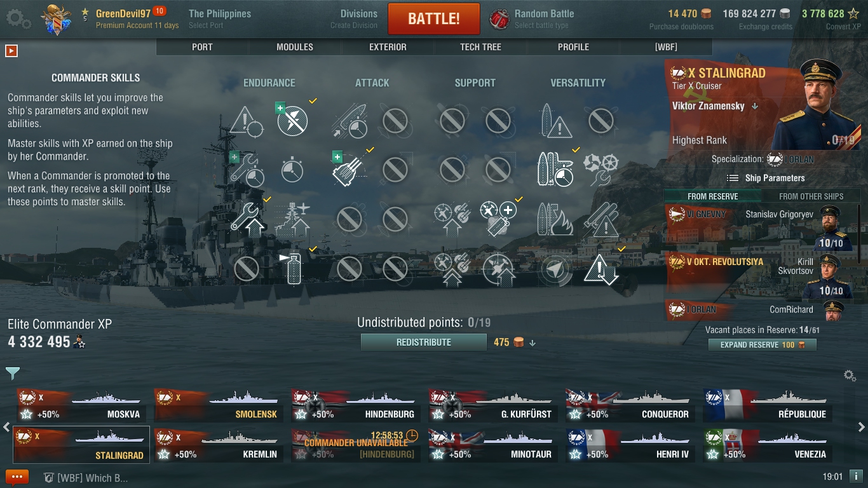Advance ship carousel with right arrow

pyautogui.click(x=861, y=427)
